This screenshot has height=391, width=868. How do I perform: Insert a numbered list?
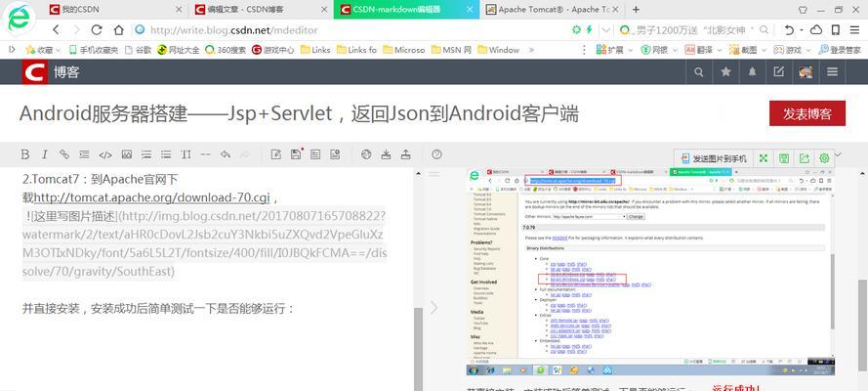pos(146,154)
